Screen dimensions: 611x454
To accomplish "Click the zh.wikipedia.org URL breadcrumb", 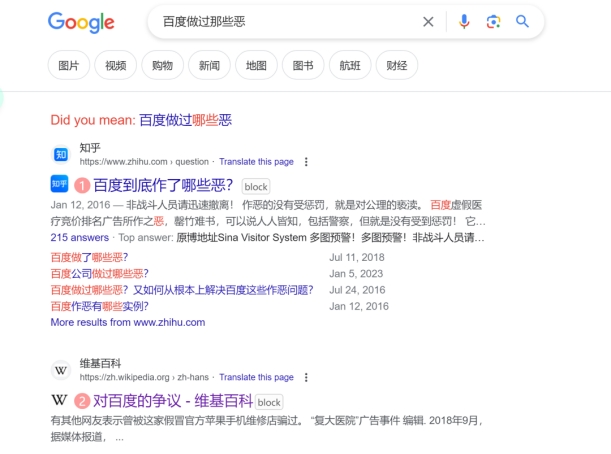I will click(x=144, y=377).
